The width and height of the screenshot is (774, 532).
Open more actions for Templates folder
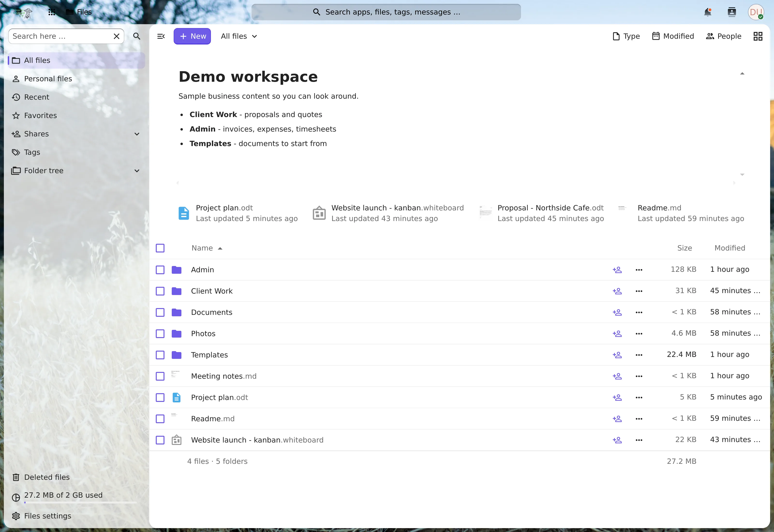(x=639, y=355)
